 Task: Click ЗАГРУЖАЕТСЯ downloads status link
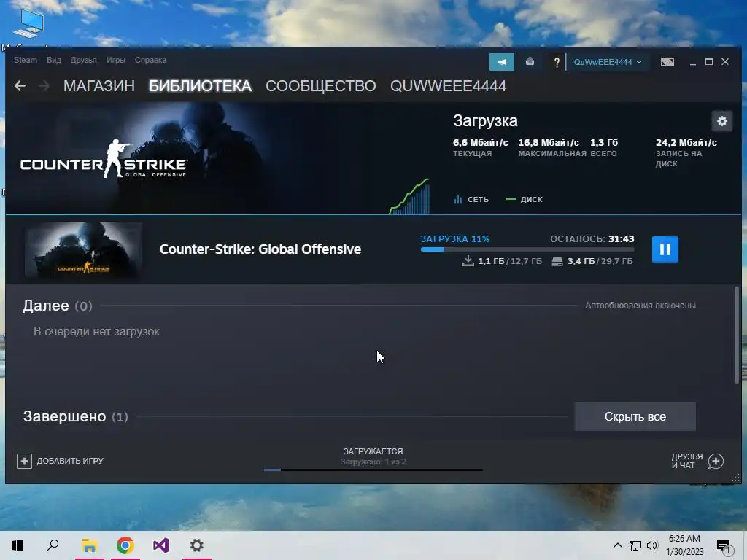pyautogui.click(x=373, y=451)
